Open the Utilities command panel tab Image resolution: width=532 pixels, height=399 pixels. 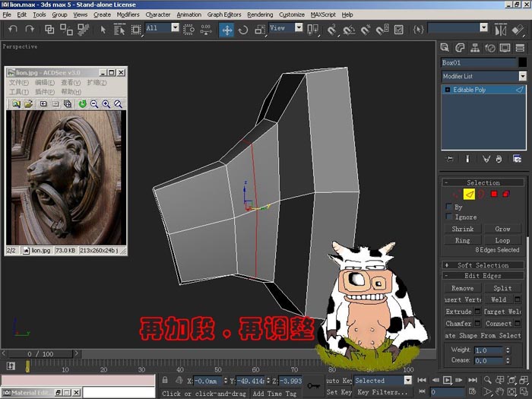pos(520,48)
